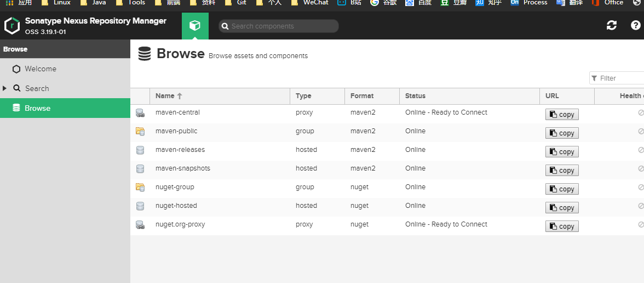Screen dimensions: 644x283
Task: Select Search in the sidebar
Action: click(65, 88)
